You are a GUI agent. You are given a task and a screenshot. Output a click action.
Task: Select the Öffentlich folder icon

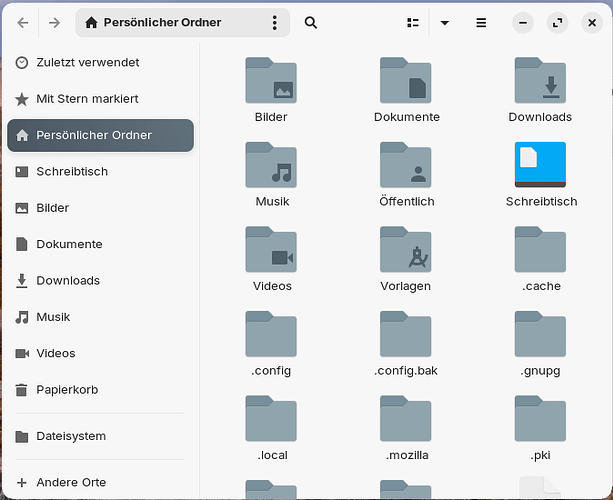click(x=405, y=165)
